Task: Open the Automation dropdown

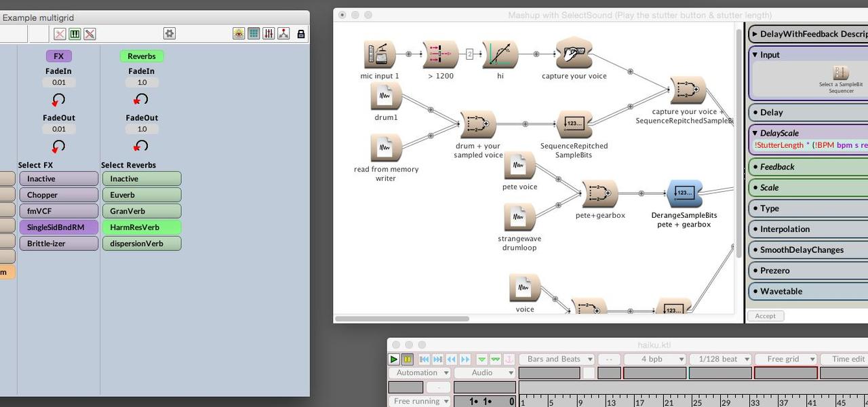Action: (420, 373)
